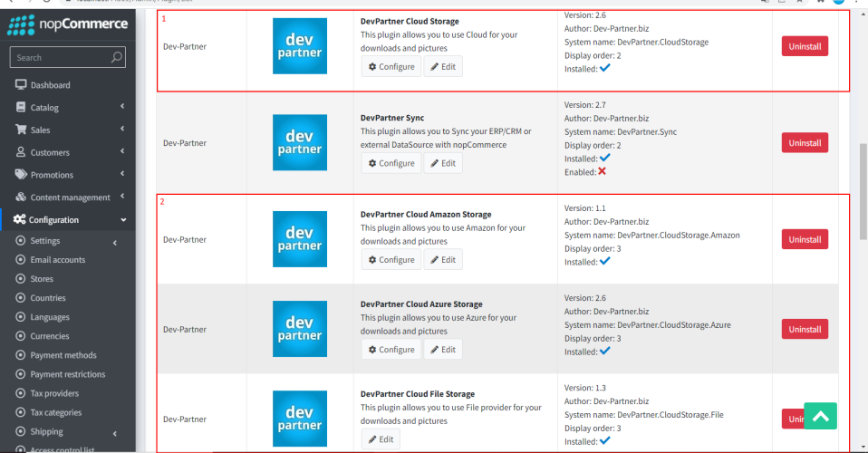
Task: Focus the sidebar Search field
Action: click(68, 58)
